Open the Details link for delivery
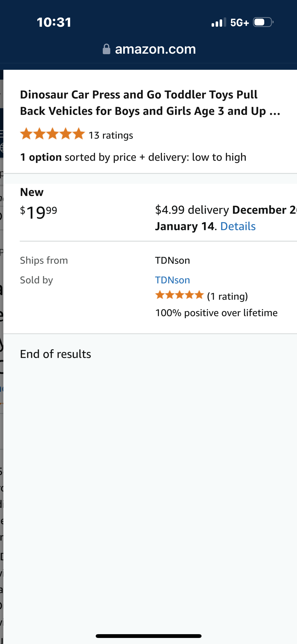This screenshot has height=644, width=297. (238, 226)
